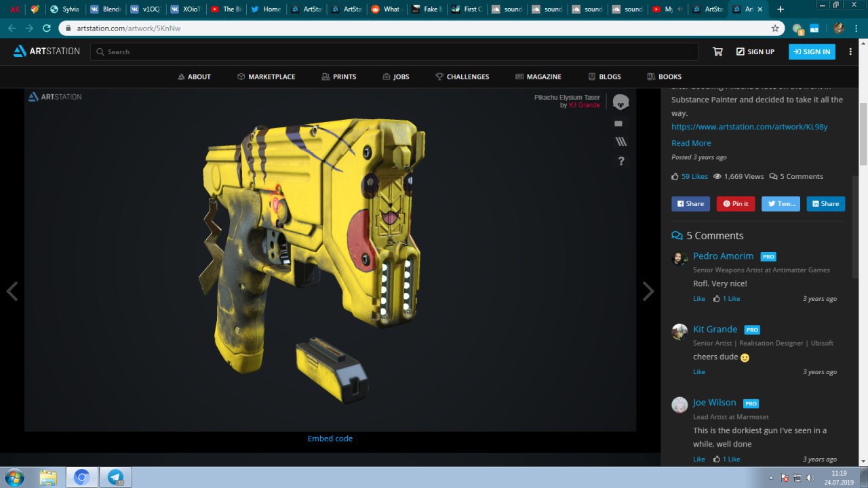Go to next artwork arrow
This screenshot has width=868, height=488.
pyautogui.click(x=648, y=291)
